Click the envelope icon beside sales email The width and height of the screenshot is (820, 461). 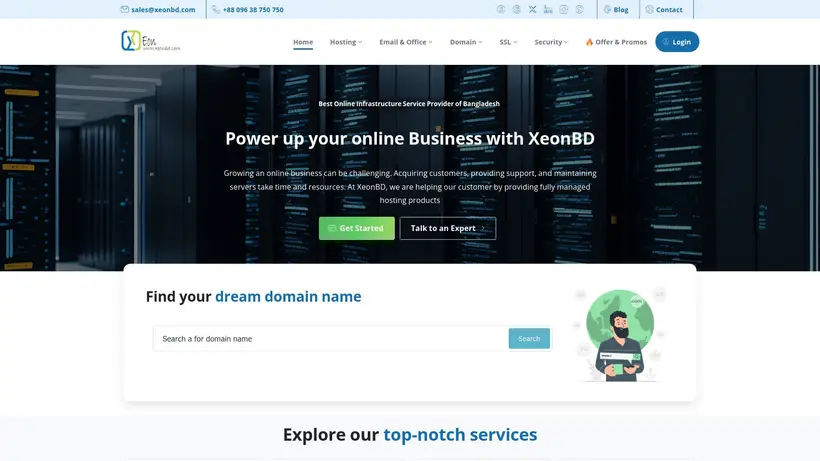tap(124, 9)
